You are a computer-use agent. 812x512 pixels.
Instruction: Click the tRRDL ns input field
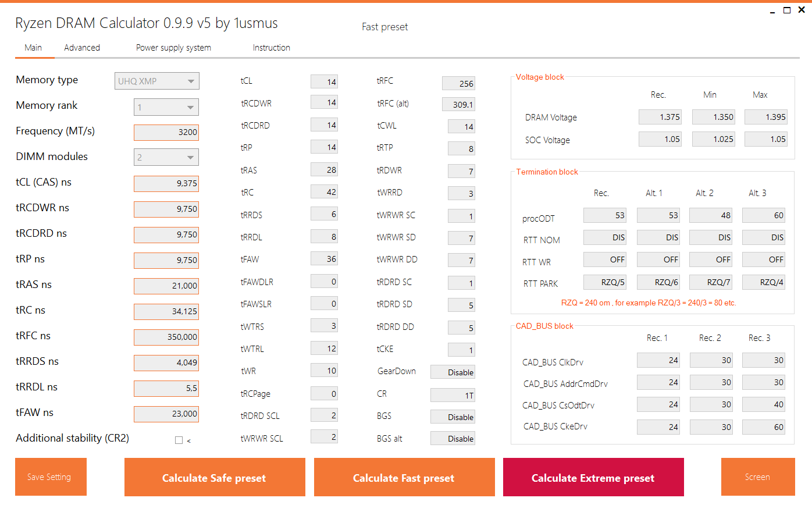[166, 388]
